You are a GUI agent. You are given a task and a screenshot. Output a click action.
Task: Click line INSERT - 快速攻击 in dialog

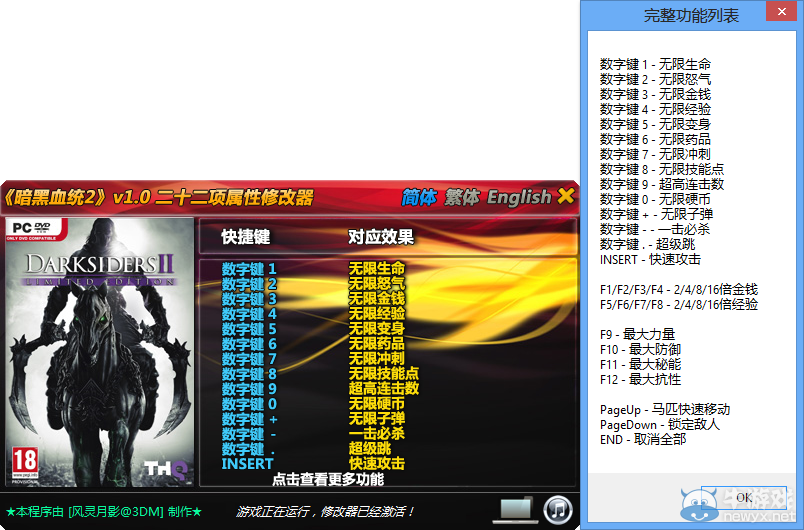(650, 259)
